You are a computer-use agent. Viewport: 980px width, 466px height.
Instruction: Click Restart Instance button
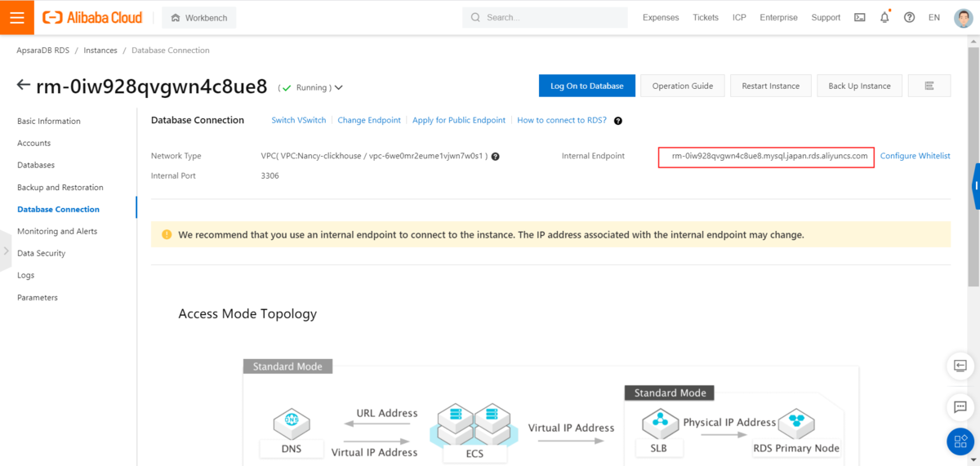771,86
